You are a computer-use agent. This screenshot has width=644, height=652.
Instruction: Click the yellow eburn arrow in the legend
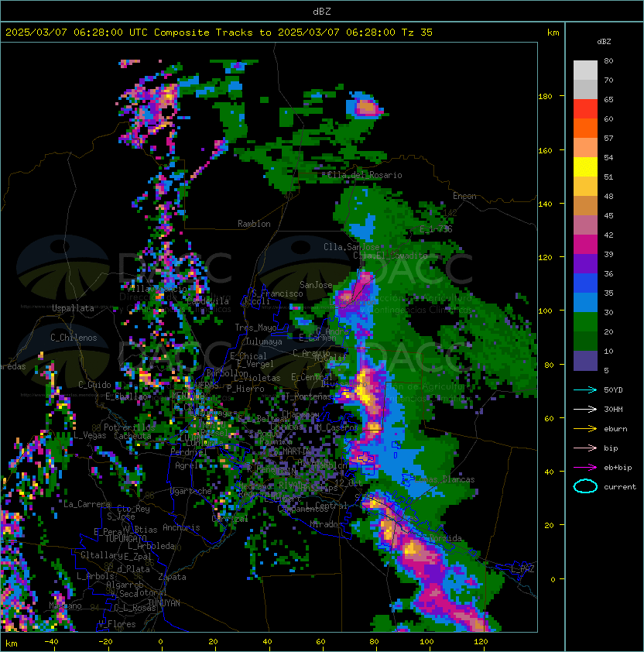click(x=585, y=429)
